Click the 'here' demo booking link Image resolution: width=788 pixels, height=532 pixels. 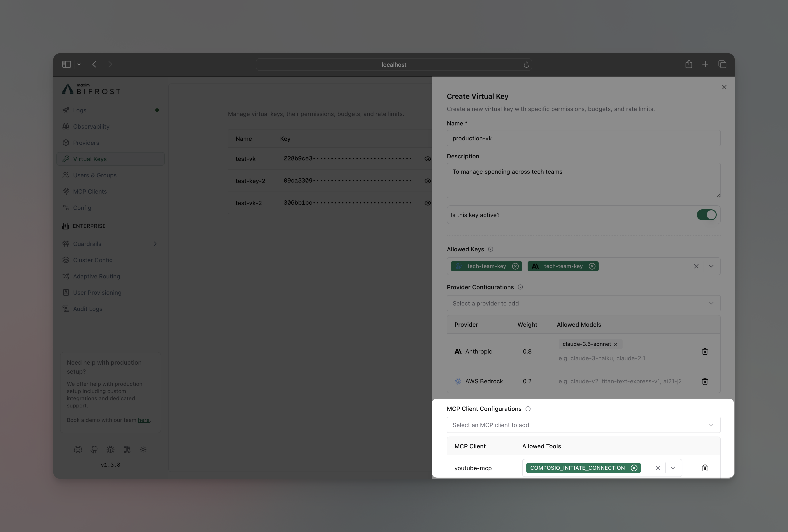(144, 420)
